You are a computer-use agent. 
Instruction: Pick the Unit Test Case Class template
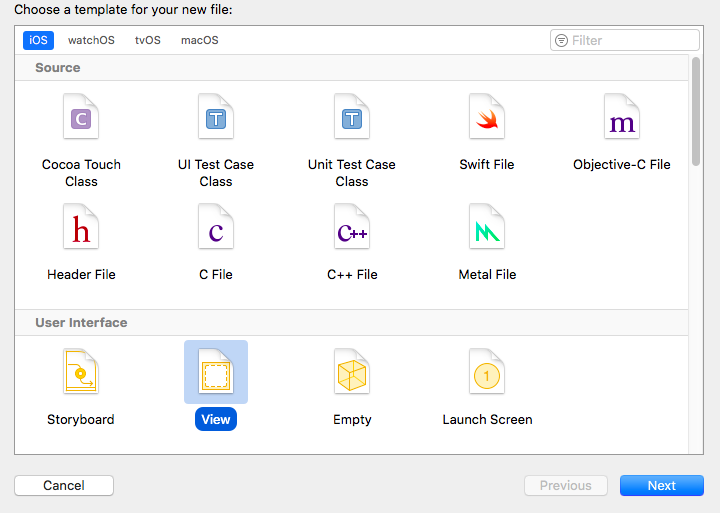(x=352, y=120)
